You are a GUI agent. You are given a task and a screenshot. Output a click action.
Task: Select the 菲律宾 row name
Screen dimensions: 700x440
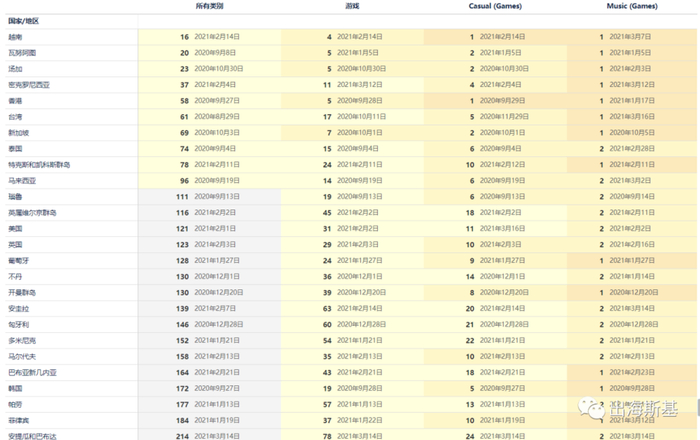(19, 421)
